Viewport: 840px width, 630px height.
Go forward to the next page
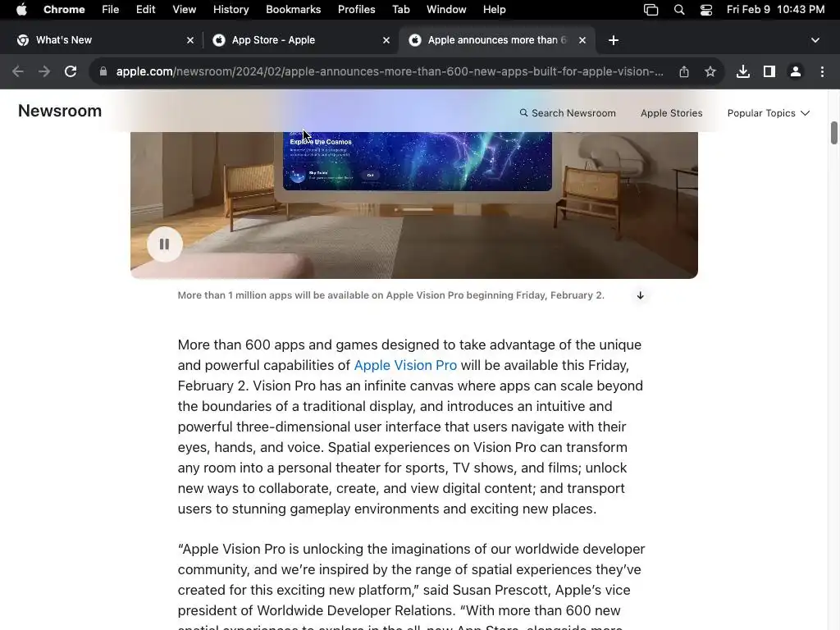tap(44, 71)
